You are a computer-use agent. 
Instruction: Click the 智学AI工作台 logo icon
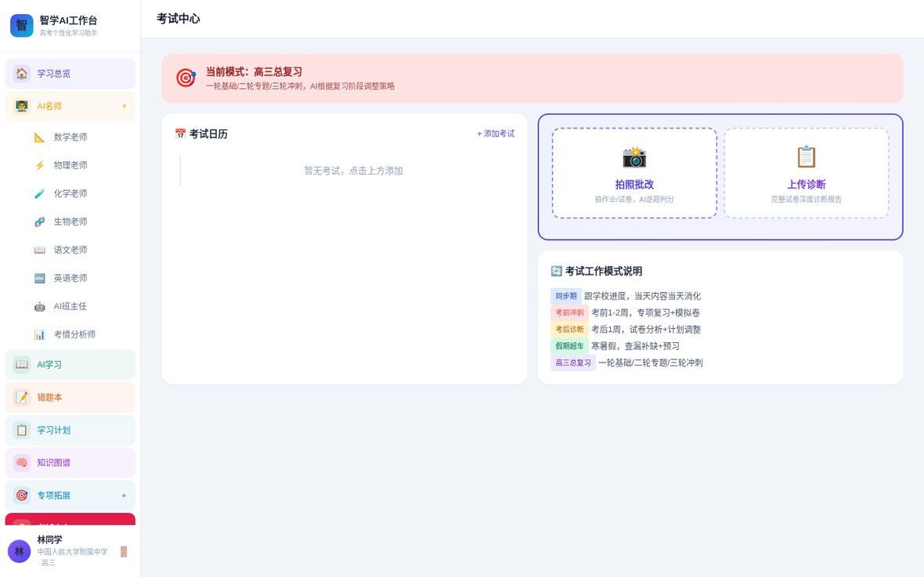(22, 25)
